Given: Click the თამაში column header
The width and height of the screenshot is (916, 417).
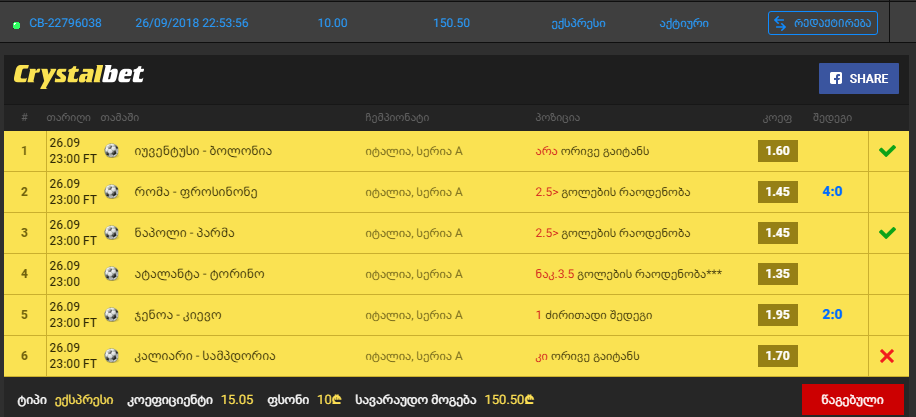Looking at the screenshot, I should point(120,118).
